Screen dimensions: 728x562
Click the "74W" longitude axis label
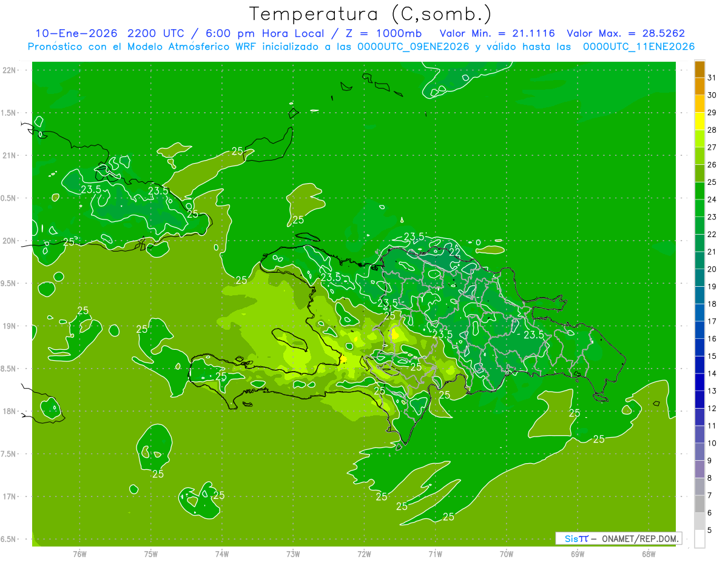tap(221, 554)
